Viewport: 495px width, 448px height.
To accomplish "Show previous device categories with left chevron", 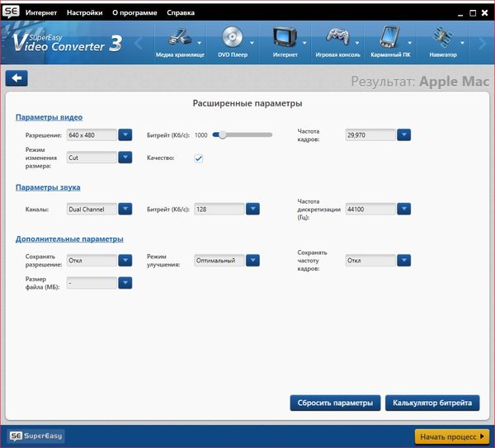I will click(139, 43).
